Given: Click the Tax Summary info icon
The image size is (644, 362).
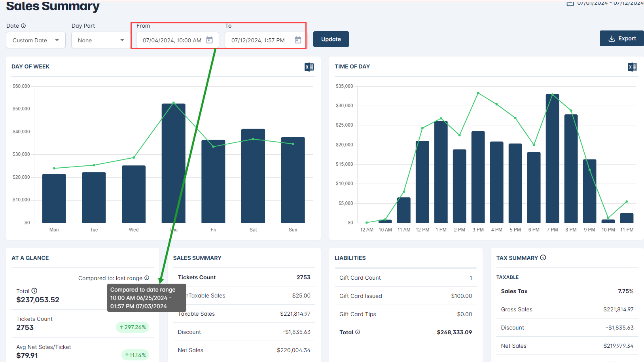Looking at the screenshot, I should pyautogui.click(x=543, y=258).
